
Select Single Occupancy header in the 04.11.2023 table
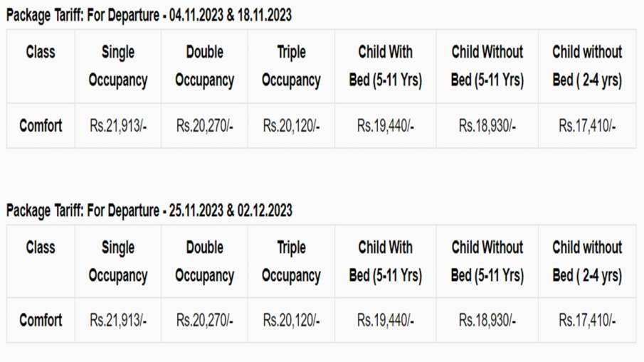point(117,66)
